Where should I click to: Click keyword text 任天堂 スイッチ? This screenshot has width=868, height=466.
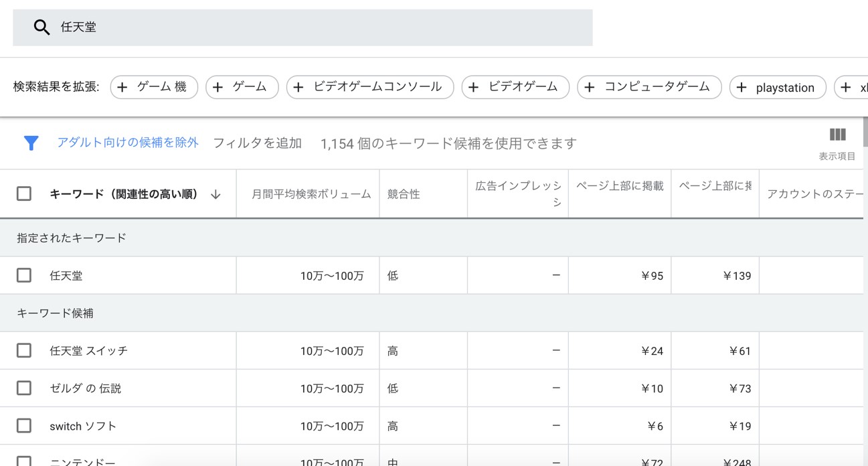point(88,351)
